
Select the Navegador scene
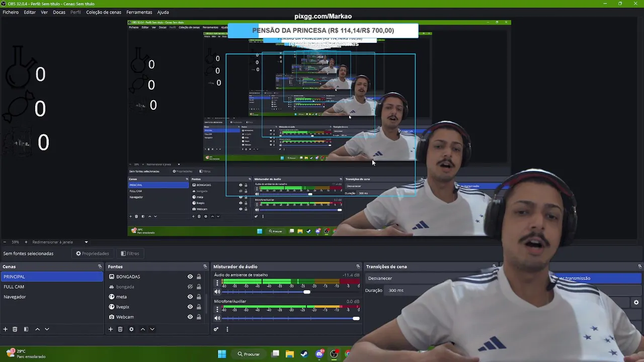coord(52,297)
